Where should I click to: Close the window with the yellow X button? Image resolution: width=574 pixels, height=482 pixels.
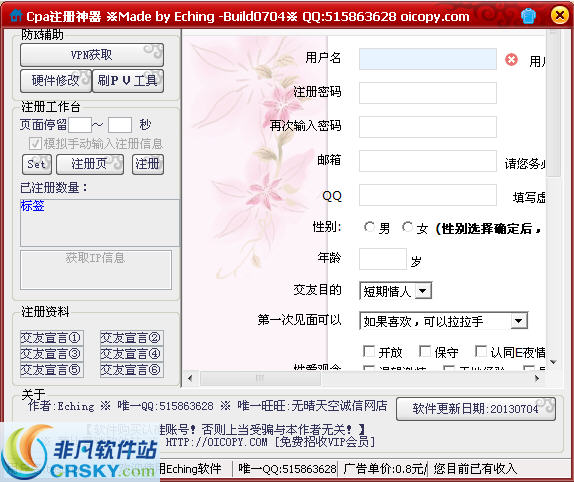click(560, 15)
